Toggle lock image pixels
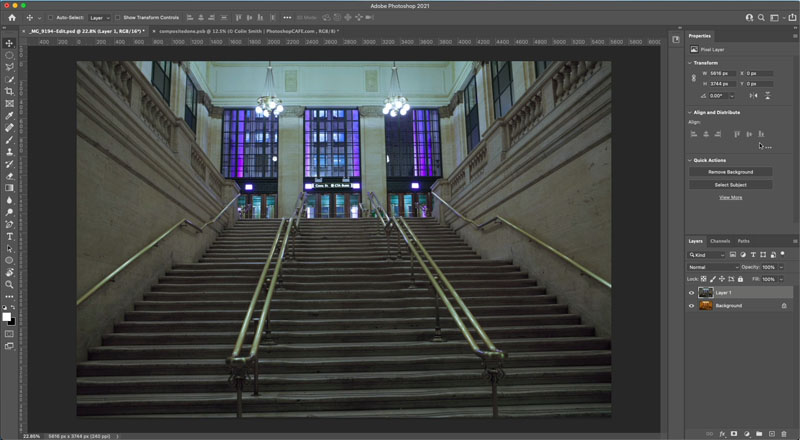Image resolution: width=800 pixels, height=440 pixels. 713,279
